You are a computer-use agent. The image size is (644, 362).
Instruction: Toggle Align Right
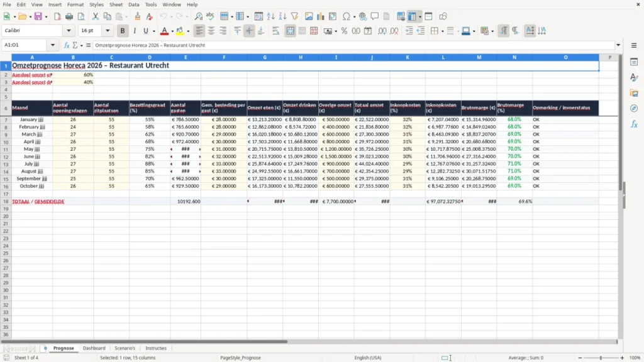click(x=223, y=31)
